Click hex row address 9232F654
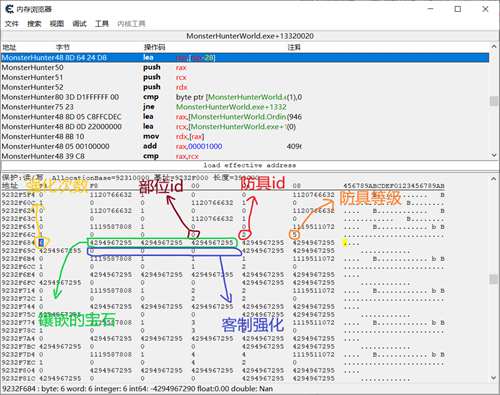 pos(18,227)
